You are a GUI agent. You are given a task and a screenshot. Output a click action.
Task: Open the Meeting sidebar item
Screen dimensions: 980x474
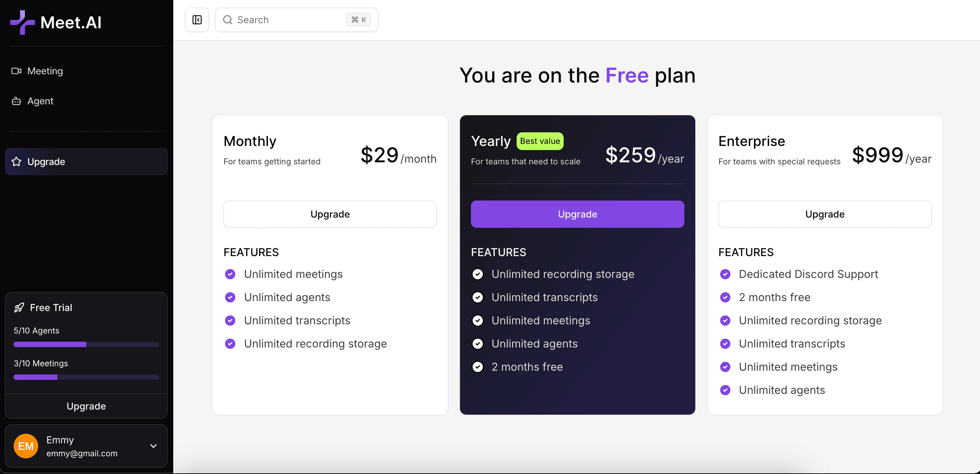click(45, 71)
